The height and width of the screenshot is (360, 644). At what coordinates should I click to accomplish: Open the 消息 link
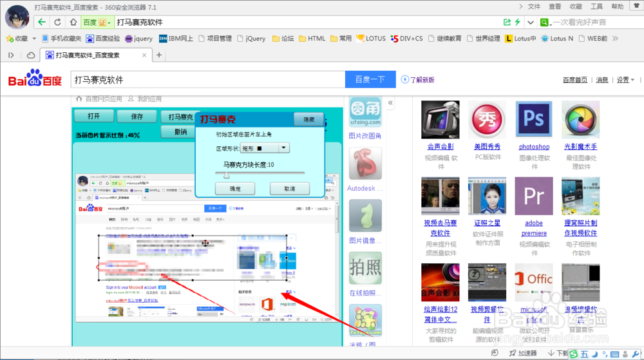601,80
